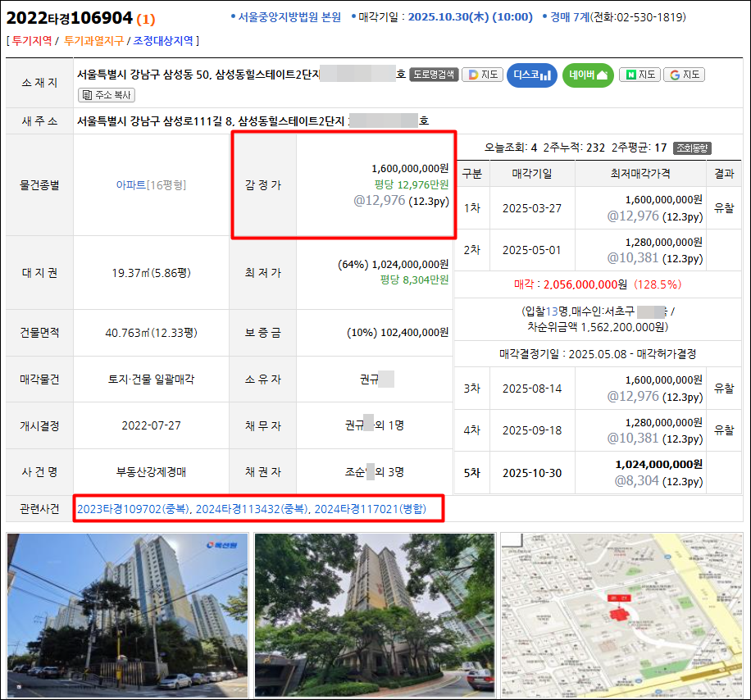Click the 투기과열지구 tag link

[93, 40]
